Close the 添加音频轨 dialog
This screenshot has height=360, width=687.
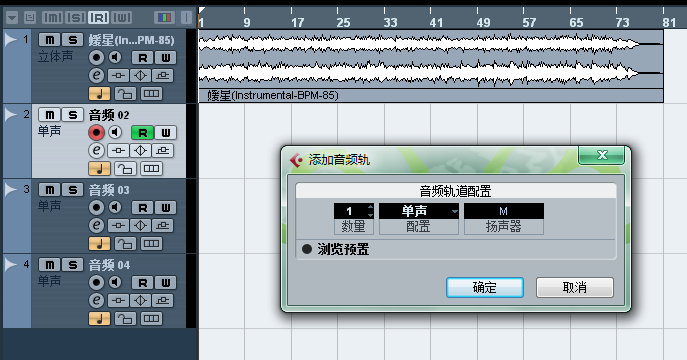pos(602,155)
